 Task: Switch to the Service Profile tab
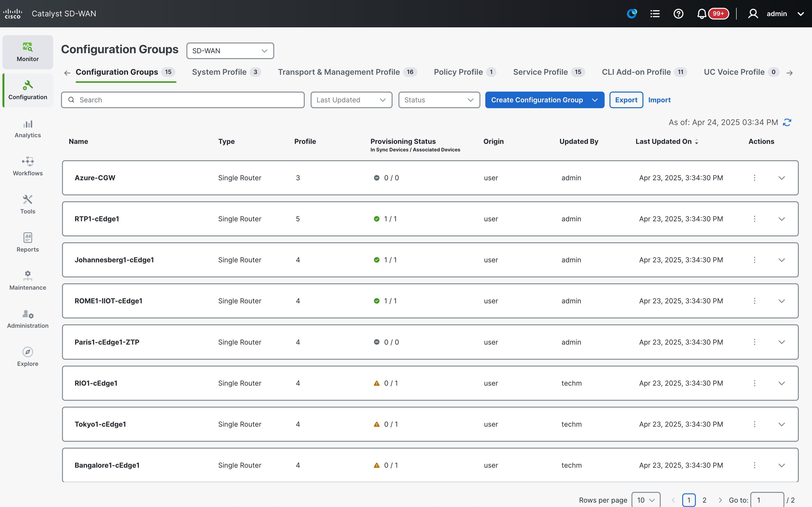pos(549,72)
